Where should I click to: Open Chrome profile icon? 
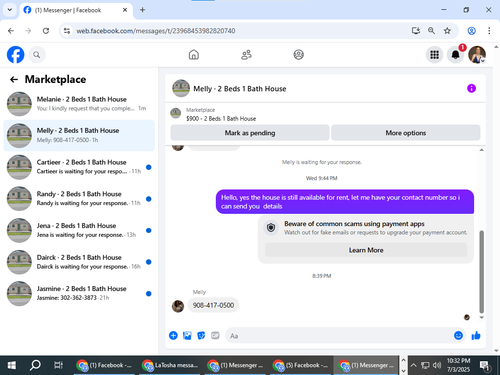pos(471,31)
